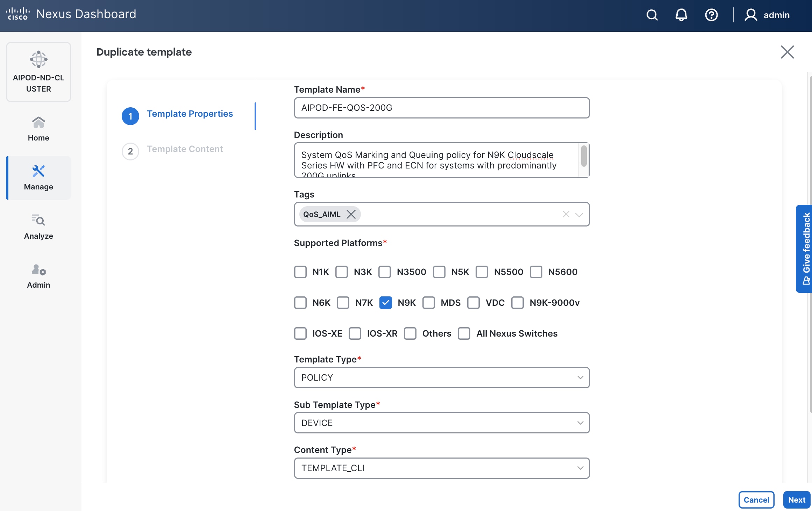Remove the QoS_AIML tag
812x511 pixels.
(x=351, y=214)
